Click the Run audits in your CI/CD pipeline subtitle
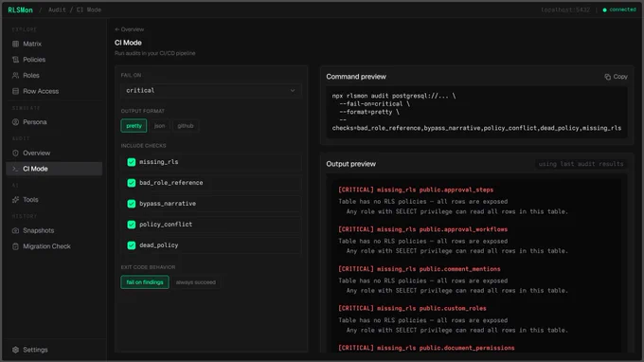The image size is (644, 362). pos(154,53)
